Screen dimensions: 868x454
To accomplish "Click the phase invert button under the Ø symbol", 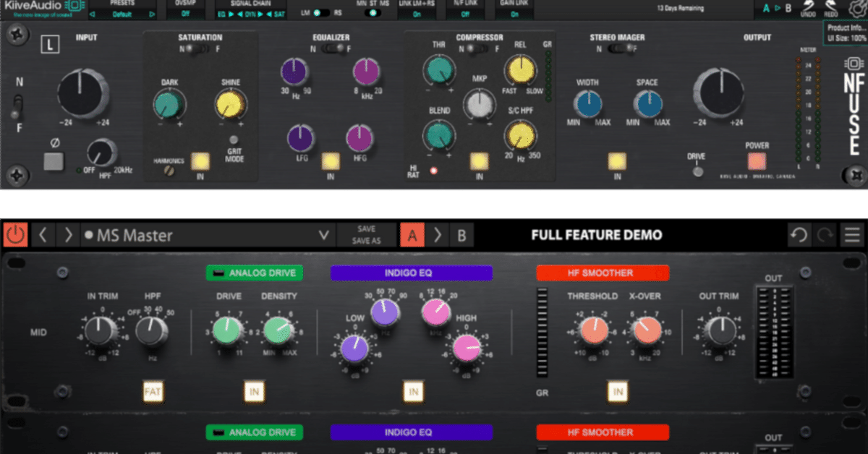I will tap(54, 160).
